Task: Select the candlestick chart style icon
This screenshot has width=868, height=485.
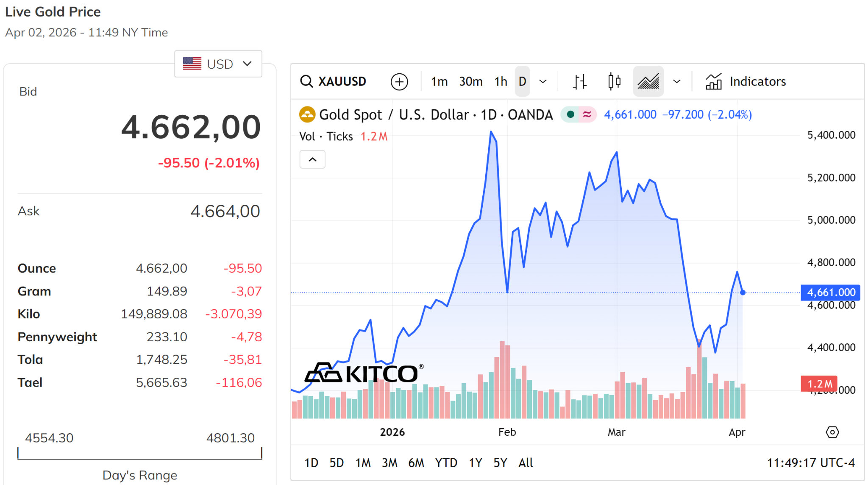Action: click(614, 81)
